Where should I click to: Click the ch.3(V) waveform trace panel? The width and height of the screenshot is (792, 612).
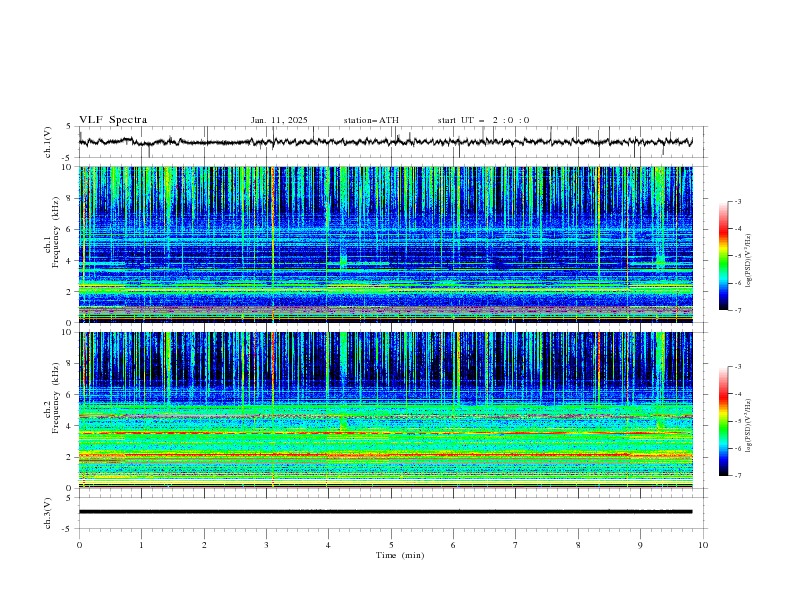[393, 513]
